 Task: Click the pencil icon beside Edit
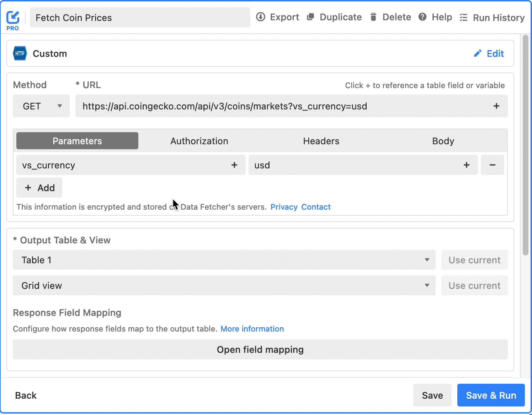(x=478, y=53)
